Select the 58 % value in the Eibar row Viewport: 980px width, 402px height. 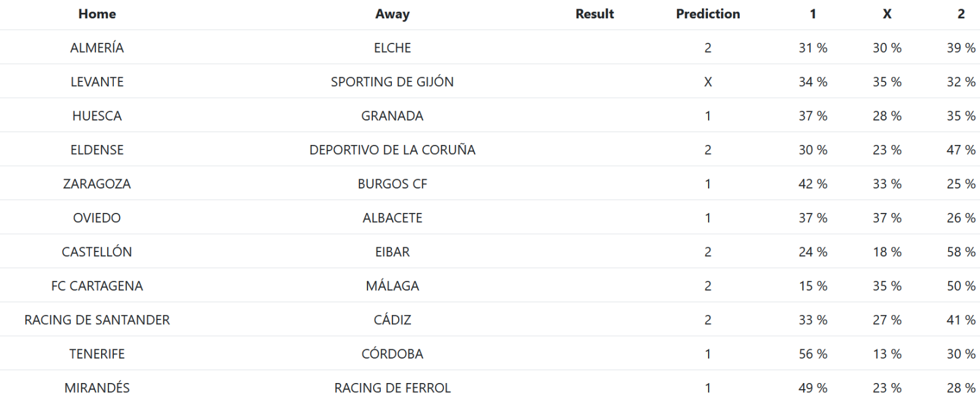coord(960,251)
